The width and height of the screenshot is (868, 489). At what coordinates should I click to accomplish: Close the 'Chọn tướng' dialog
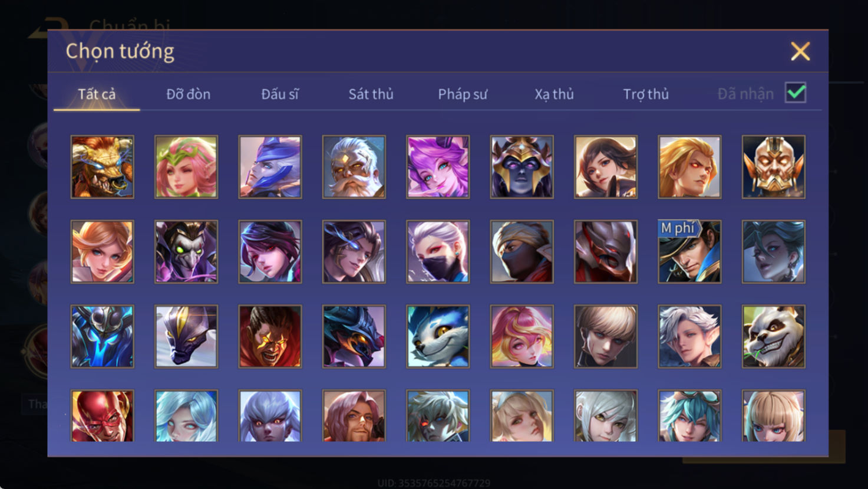[x=800, y=51]
